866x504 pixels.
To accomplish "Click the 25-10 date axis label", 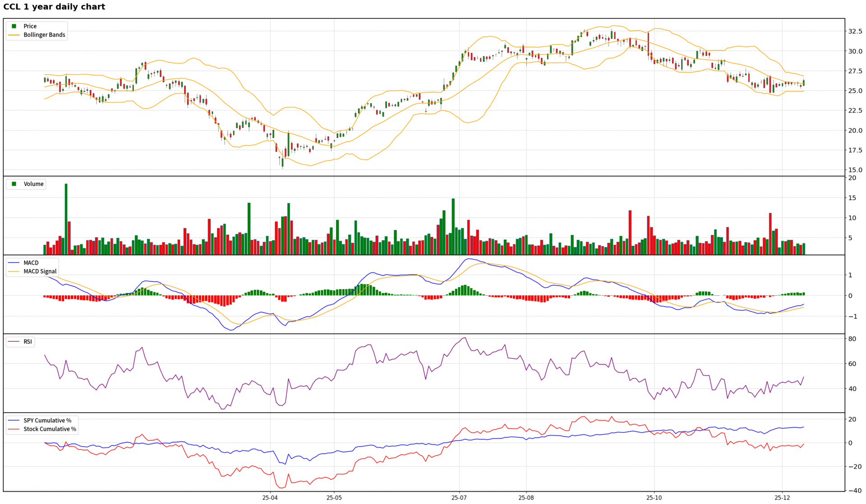I will point(654,498).
